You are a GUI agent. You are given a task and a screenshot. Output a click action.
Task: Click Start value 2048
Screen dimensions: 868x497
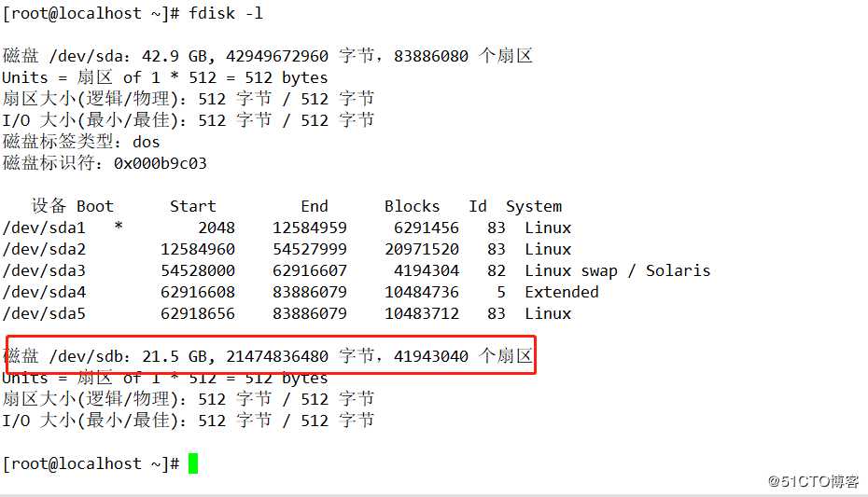[x=217, y=228]
